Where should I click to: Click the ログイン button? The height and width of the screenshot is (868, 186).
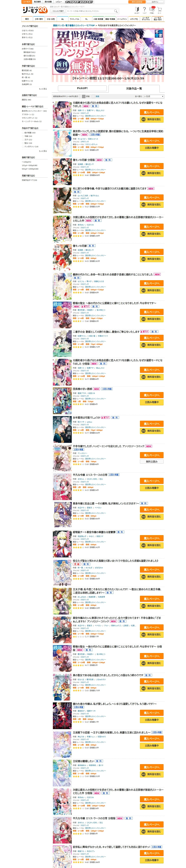(x=155, y=2)
